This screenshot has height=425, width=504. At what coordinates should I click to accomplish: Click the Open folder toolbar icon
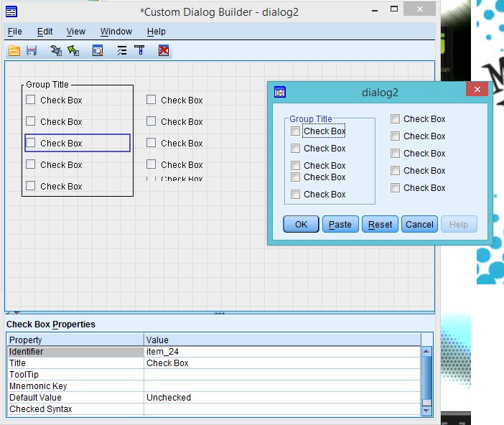(x=14, y=51)
